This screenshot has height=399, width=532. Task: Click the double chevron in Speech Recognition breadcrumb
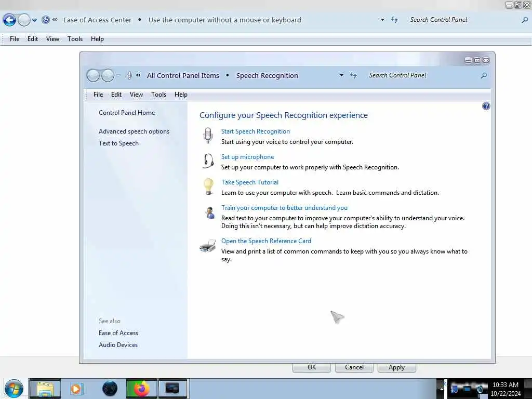pyautogui.click(x=138, y=75)
